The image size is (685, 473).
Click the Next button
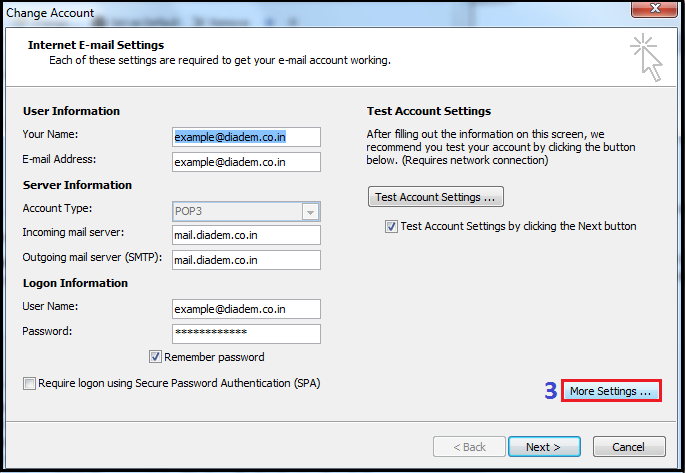[543, 446]
